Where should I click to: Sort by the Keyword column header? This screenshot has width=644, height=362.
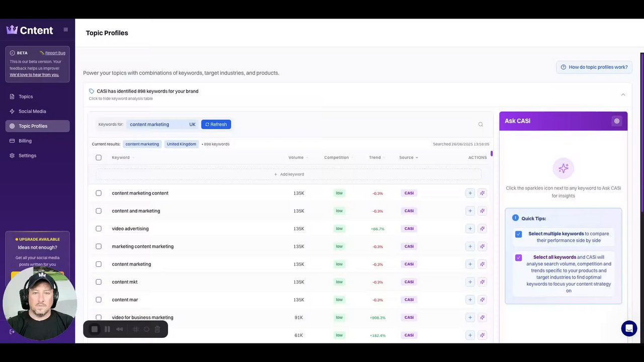coord(123,157)
